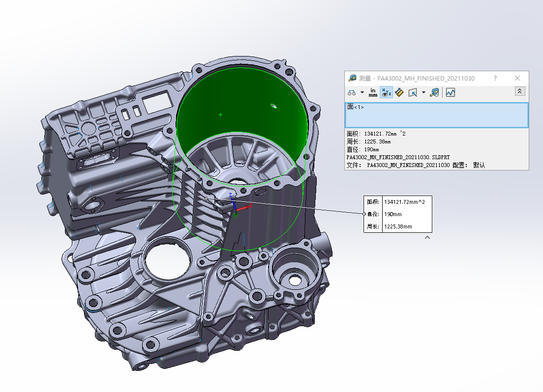Click the 直径 190mm callout row

[398, 214]
